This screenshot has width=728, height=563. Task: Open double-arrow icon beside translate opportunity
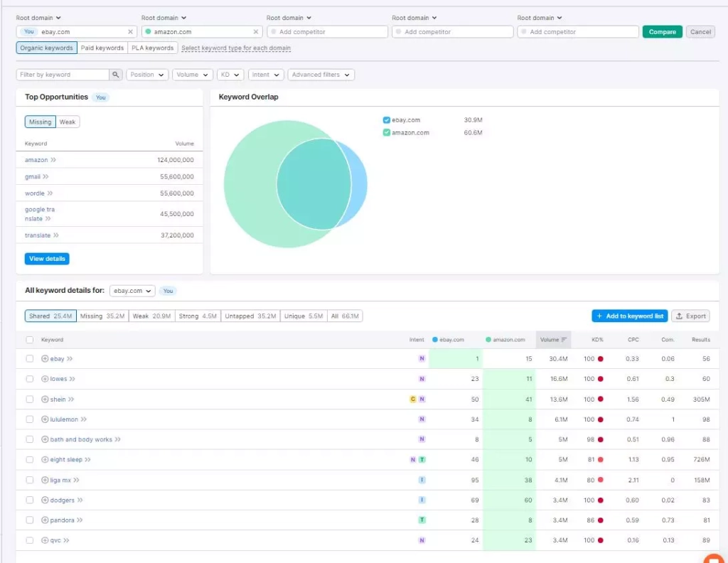pyautogui.click(x=56, y=235)
